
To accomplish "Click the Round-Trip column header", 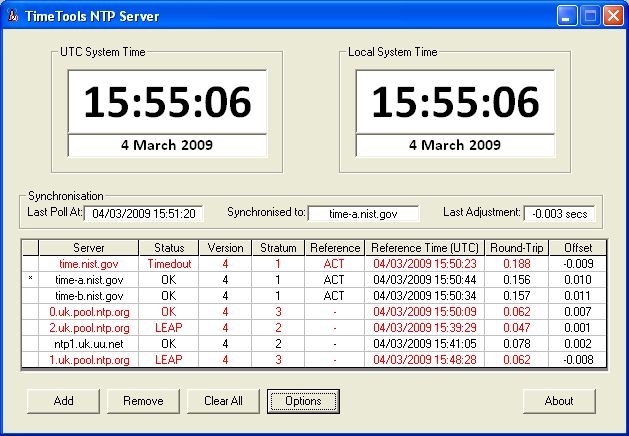I will pos(517,248).
